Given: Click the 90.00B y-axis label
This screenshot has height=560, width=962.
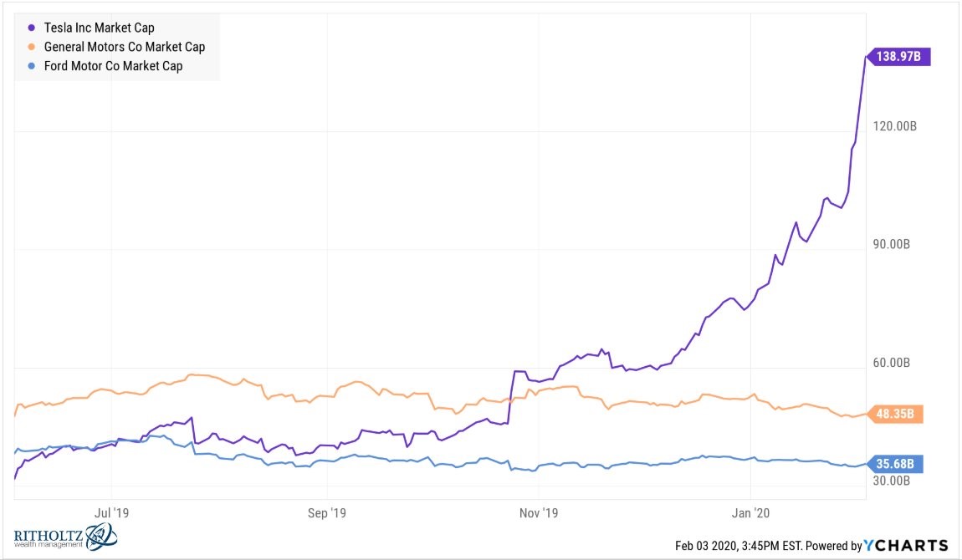Looking at the screenshot, I should [x=892, y=244].
